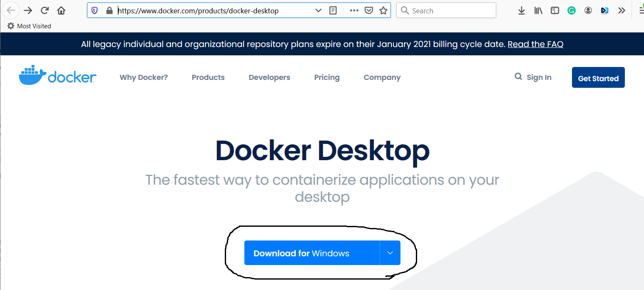Screen dimensions: 644x290
Task: Toggle the browser sidebar icon
Action: point(555,11)
